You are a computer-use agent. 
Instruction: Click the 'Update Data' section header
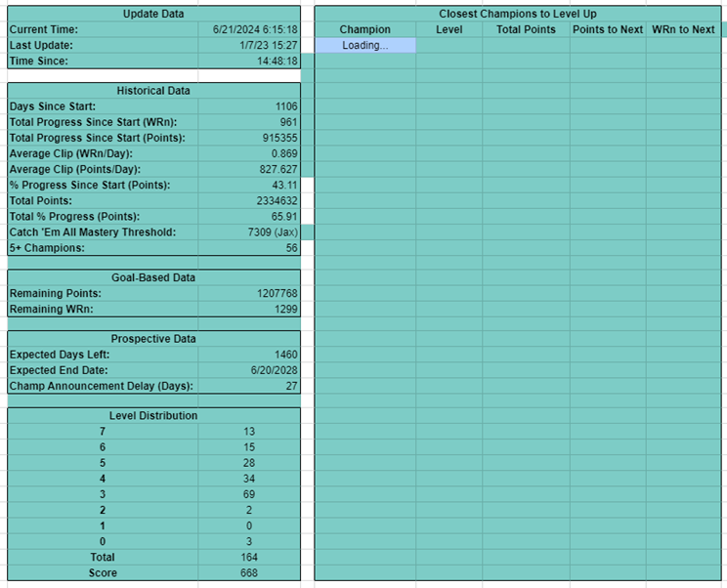click(x=153, y=14)
